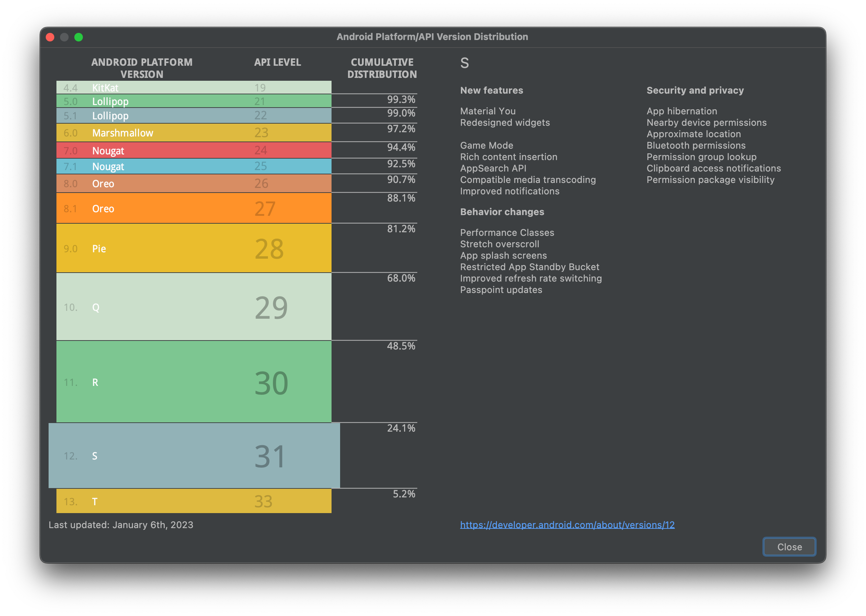The image size is (866, 616).
Task: Close the dialog with the red window button
Action: coord(50,37)
